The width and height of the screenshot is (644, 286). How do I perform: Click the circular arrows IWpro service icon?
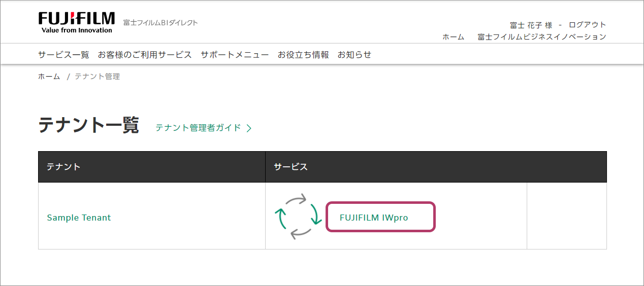coord(298,216)
